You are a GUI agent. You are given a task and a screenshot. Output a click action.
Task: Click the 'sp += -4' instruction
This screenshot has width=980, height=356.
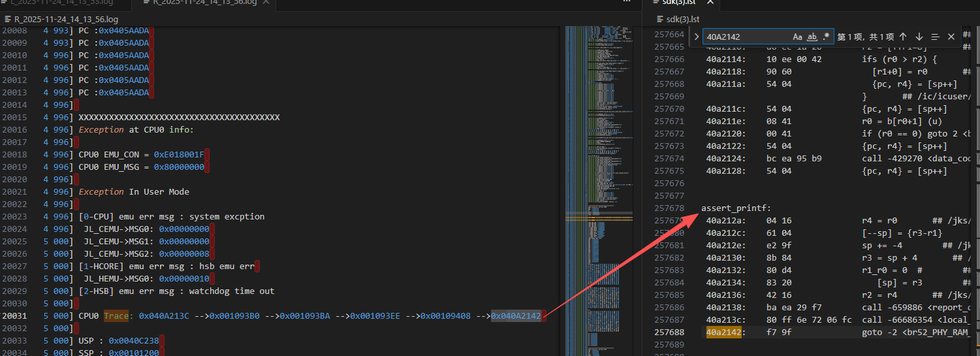(882, 245)
